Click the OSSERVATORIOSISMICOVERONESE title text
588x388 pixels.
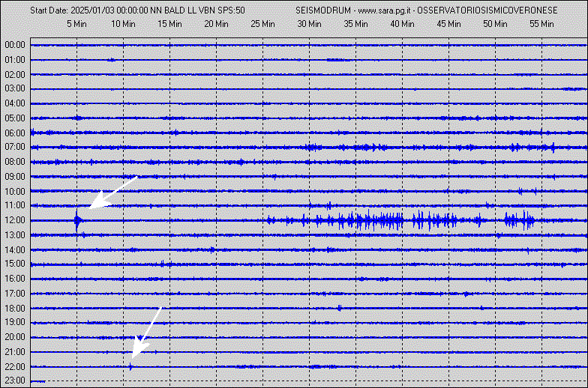point(487,10)
